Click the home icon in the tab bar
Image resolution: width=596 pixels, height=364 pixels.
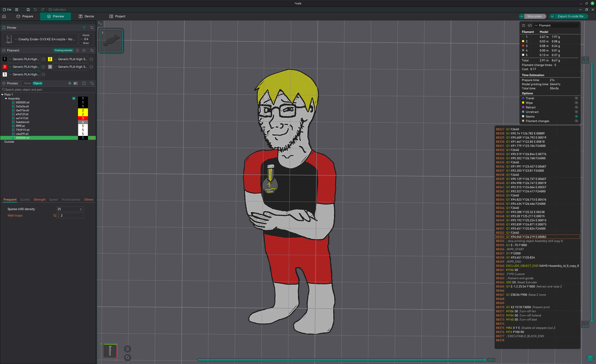point(4,16)
